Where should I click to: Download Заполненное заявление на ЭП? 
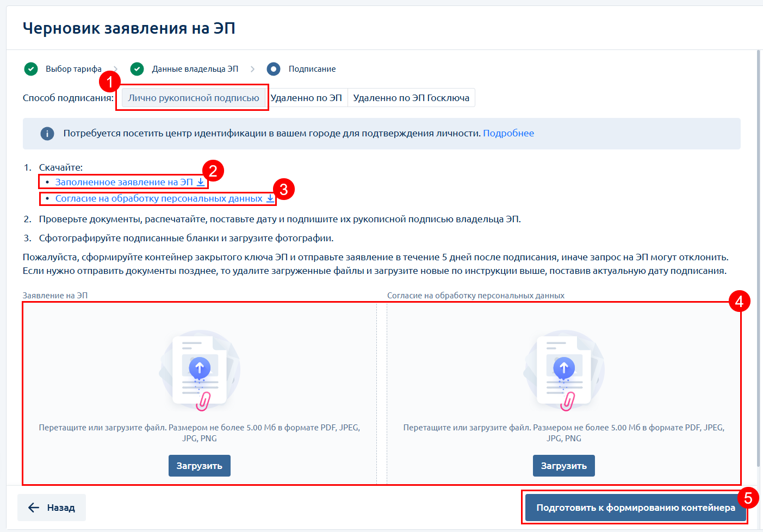(124, 182)
